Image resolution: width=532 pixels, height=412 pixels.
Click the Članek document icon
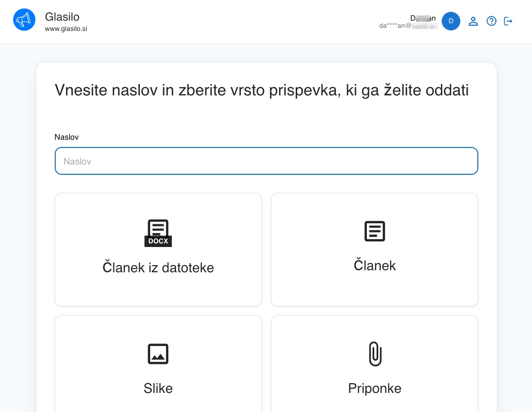(x=375, y=231)
